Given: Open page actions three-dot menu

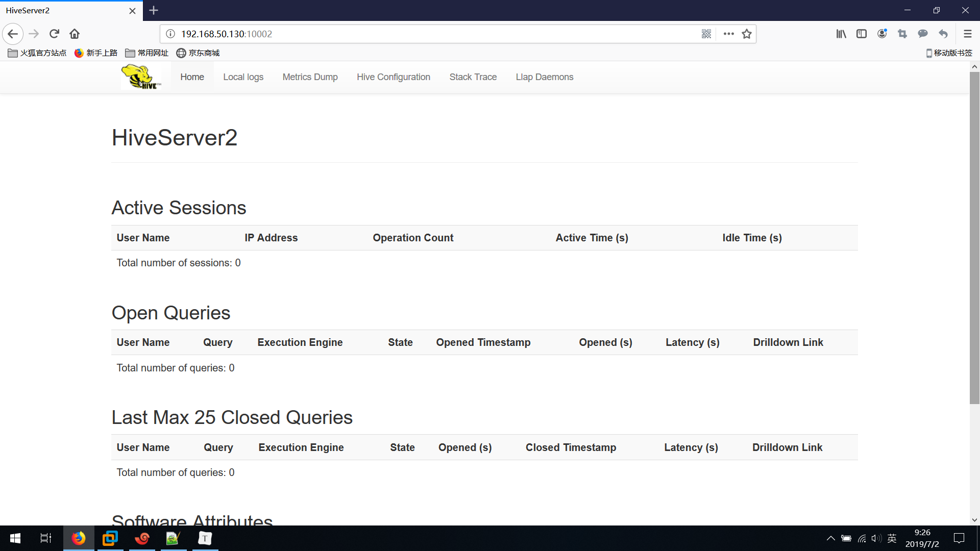Looking at the screenshot, I should coord(728,34).
